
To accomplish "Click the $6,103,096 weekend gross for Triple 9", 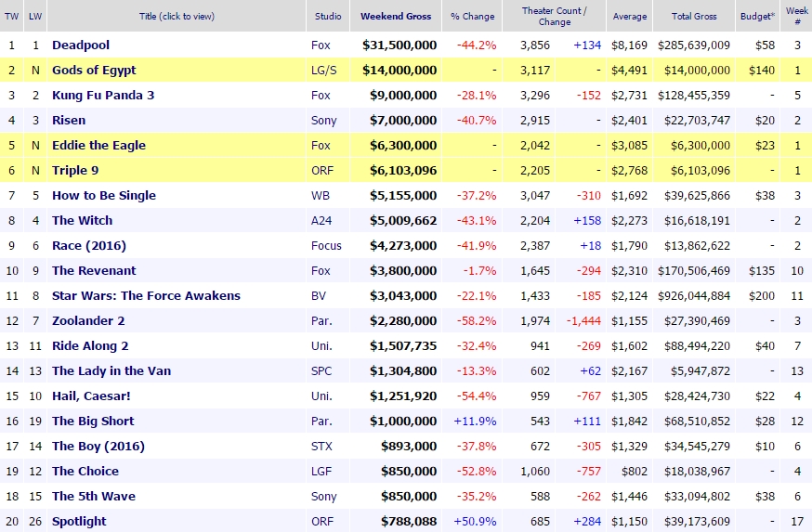I will (403, 170).
